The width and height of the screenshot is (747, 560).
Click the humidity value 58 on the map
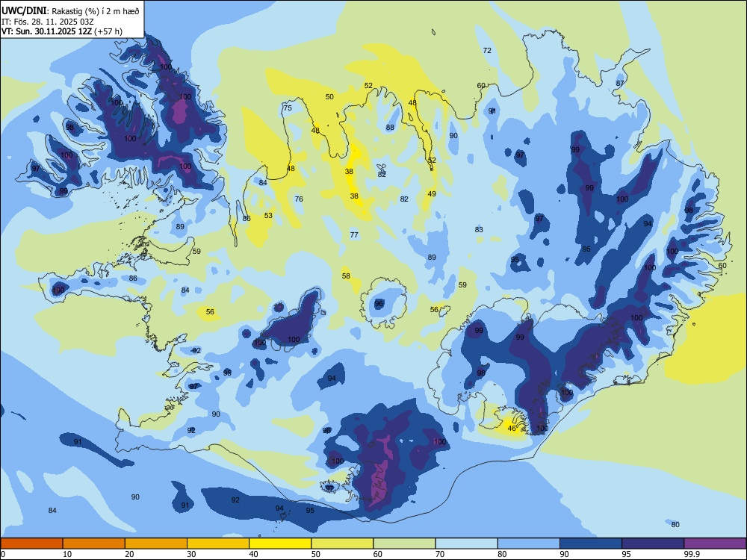[346, 276]
